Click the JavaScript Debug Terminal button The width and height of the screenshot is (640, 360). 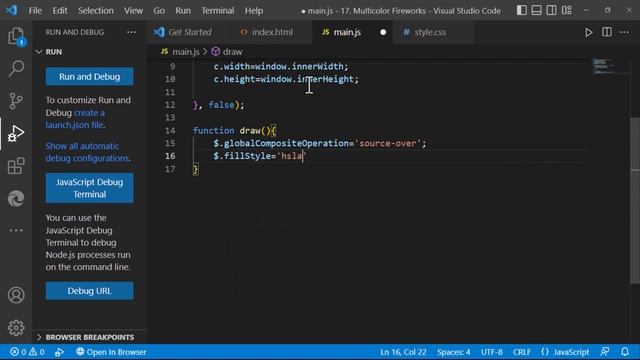point(89,188)
